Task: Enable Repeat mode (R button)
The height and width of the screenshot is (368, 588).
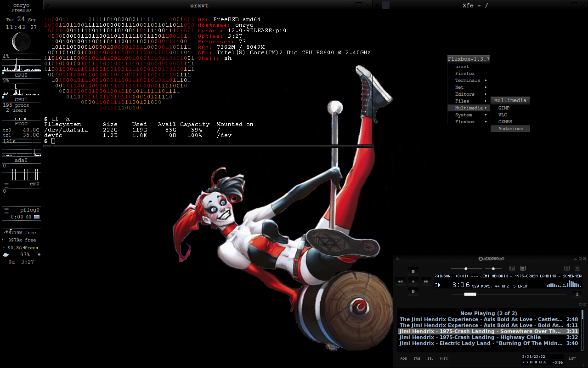Action: pyautogui.click(x=577, y=268)
